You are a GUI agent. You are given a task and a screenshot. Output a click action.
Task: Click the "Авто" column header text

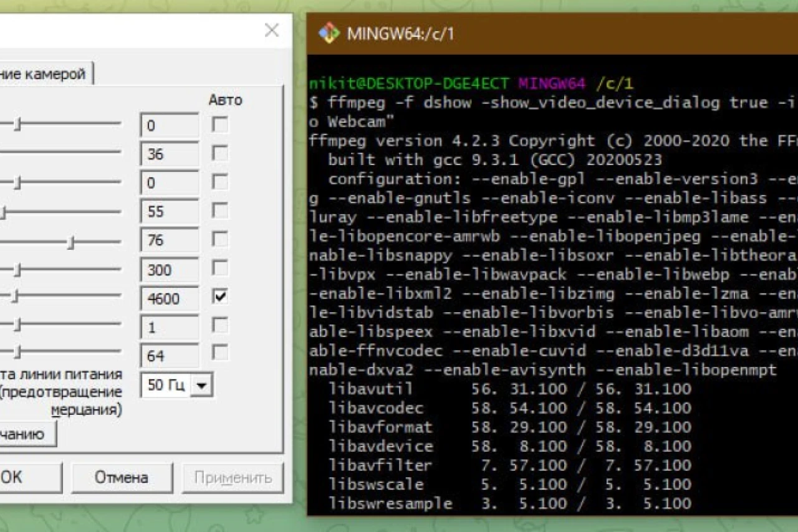point(225,100)
